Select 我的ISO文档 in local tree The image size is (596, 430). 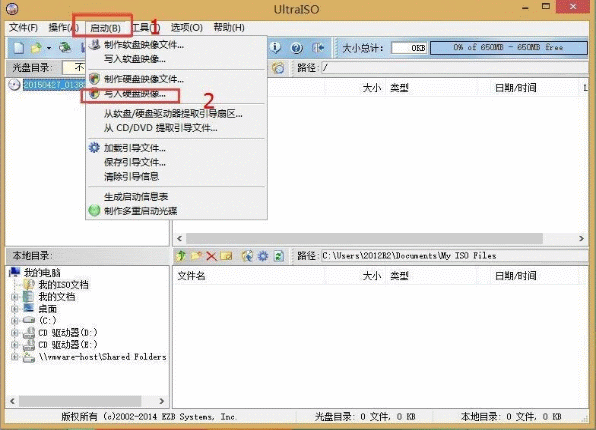(63, 285)
